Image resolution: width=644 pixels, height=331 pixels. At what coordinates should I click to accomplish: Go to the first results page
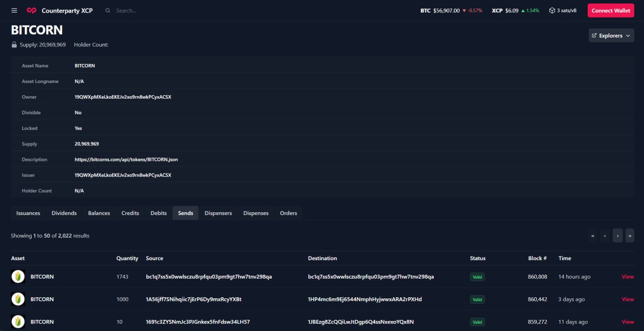point(593,235)
